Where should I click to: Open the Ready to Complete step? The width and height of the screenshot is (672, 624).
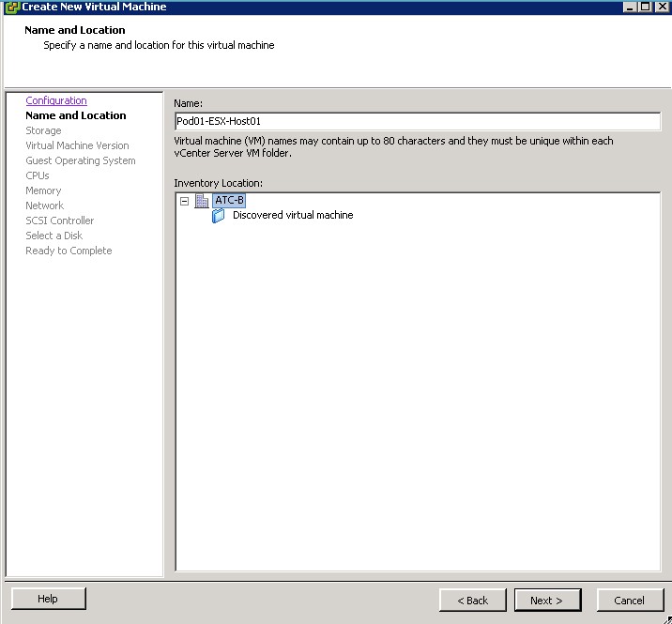coord(69,251)
